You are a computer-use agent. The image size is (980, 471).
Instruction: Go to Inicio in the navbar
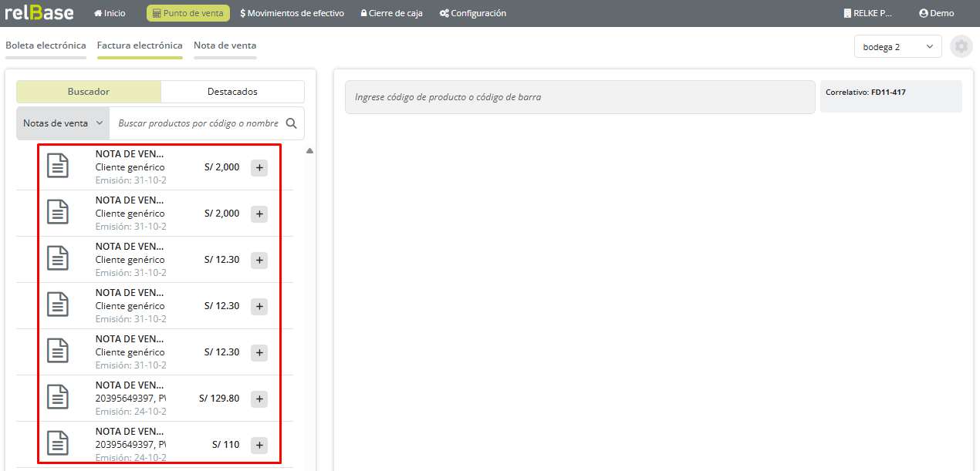coord(109,13)
